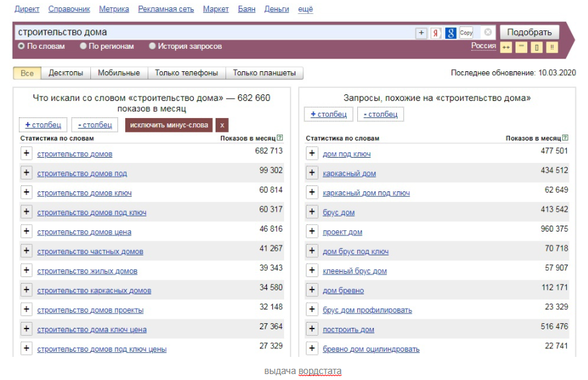Select the По словам radio button

(x=21, y=46)
